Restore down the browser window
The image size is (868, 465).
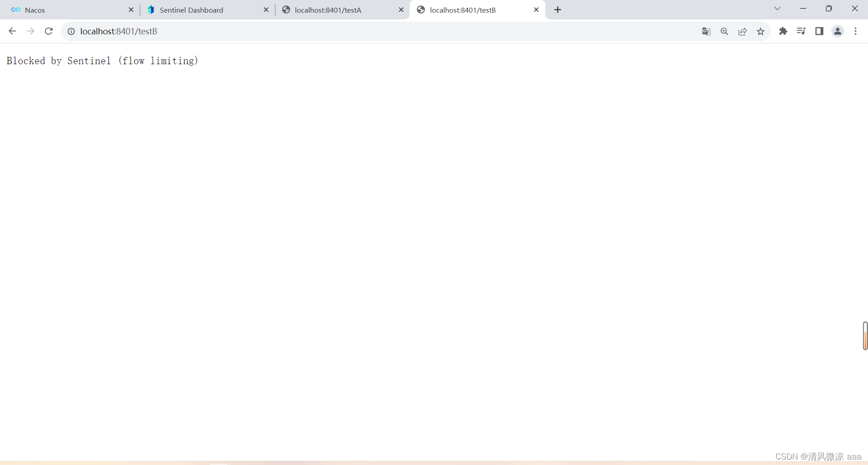point(829,9)
